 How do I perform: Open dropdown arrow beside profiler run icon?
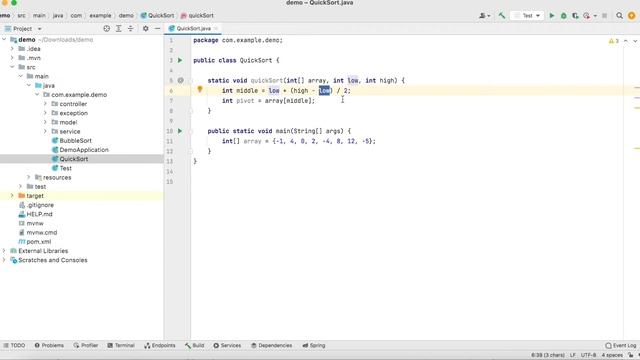click(595, 16)
